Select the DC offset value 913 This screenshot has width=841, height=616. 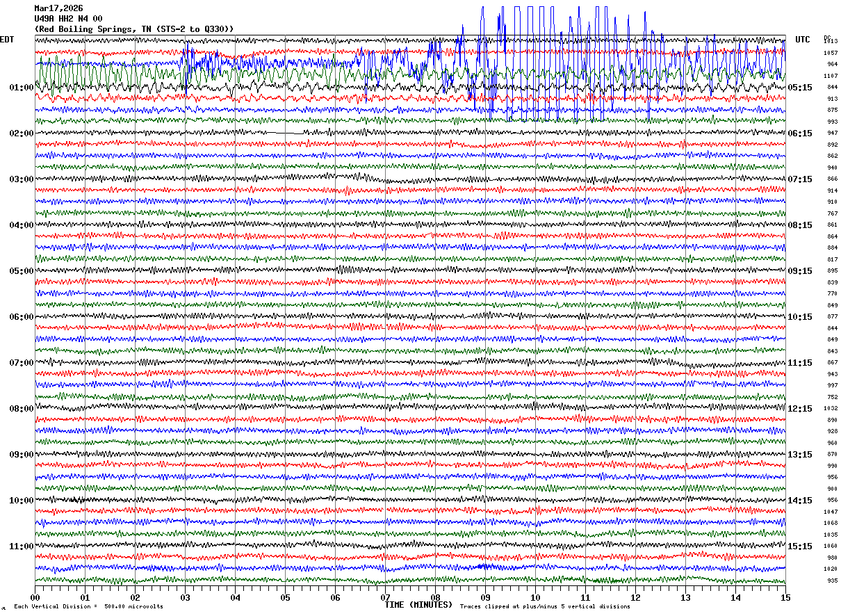click(833, 99)
